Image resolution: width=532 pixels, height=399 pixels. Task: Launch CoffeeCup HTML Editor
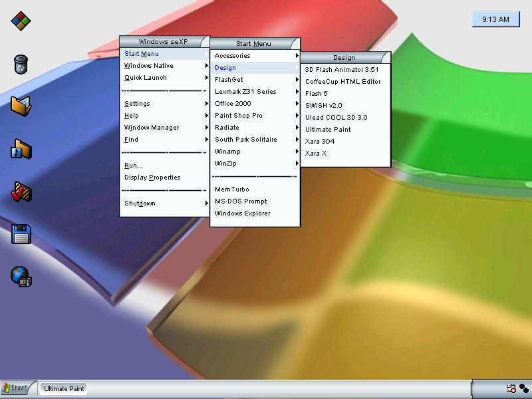pyautogui.click(x=345, y=81)
